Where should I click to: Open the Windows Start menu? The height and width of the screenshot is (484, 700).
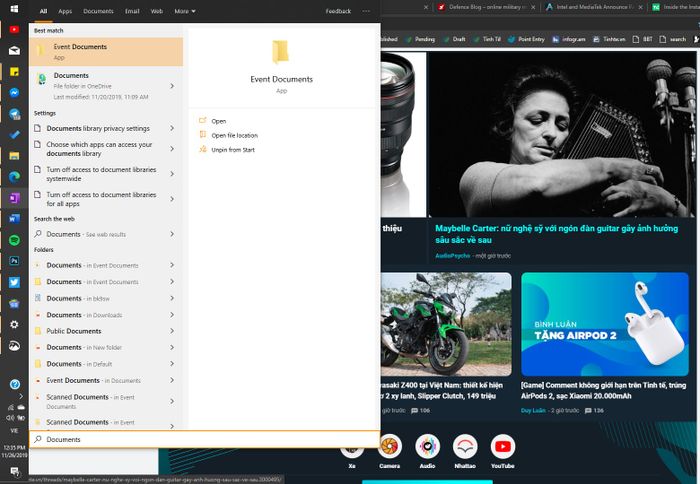pyautogui.click(x=14, y=8)
